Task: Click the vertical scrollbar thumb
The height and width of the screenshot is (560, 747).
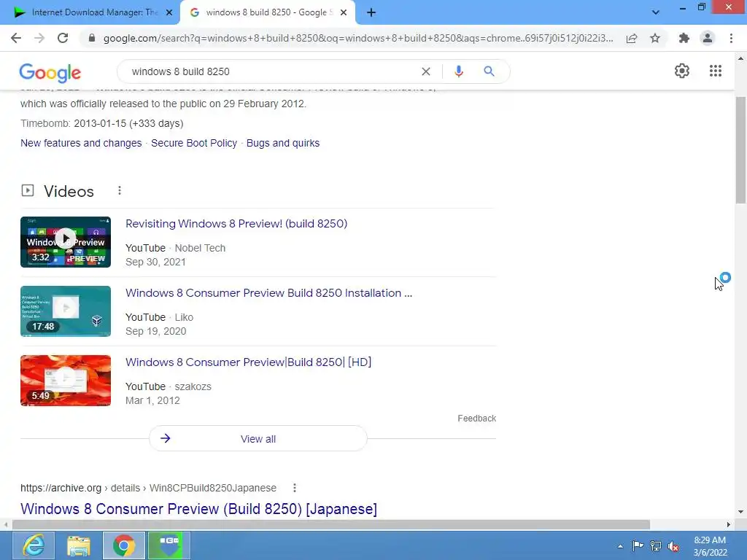Action: (x=740, y=150)
